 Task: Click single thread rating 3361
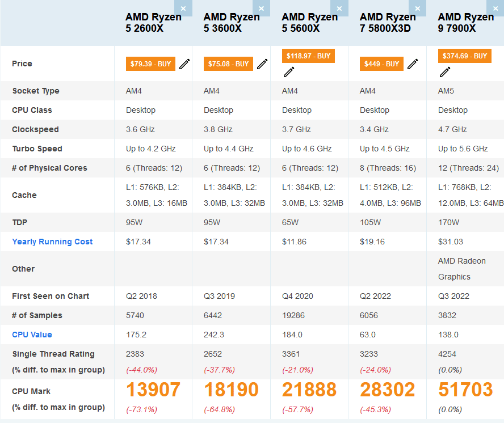click(291, 354)
